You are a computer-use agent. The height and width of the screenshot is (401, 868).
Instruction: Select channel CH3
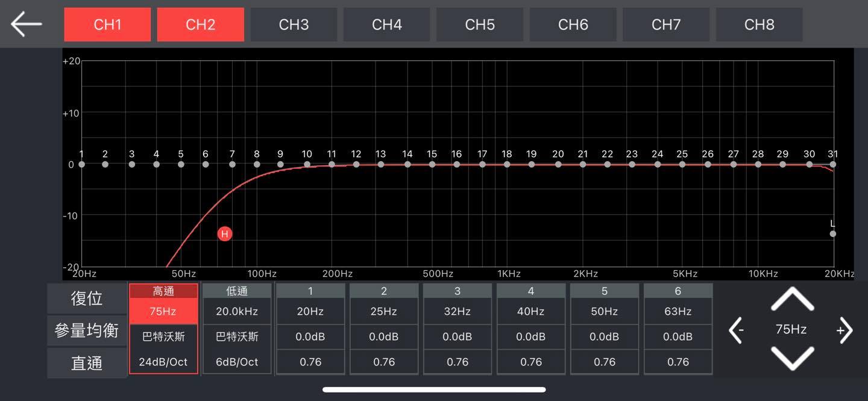coord(294,24)
